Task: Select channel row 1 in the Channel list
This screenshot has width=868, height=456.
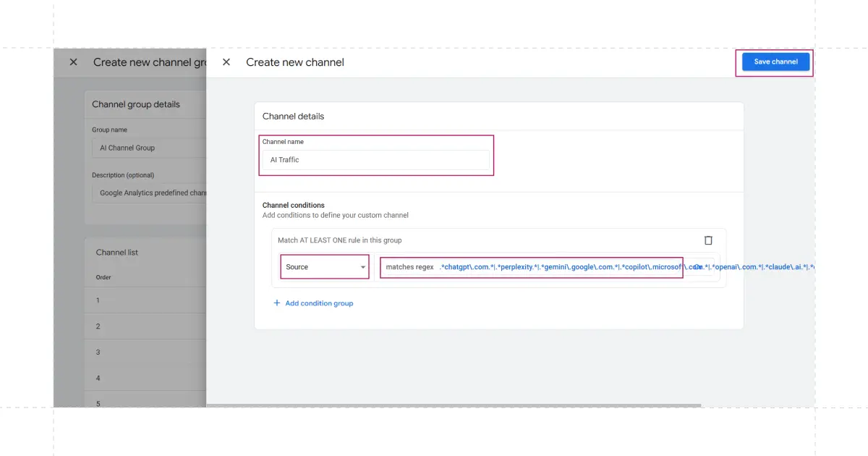Action: [145, 300]
